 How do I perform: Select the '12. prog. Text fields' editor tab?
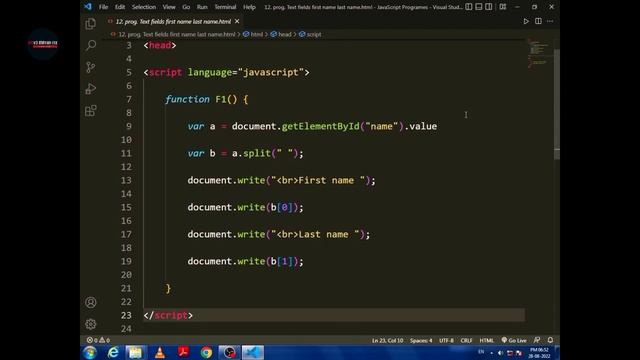coord(173,21)
